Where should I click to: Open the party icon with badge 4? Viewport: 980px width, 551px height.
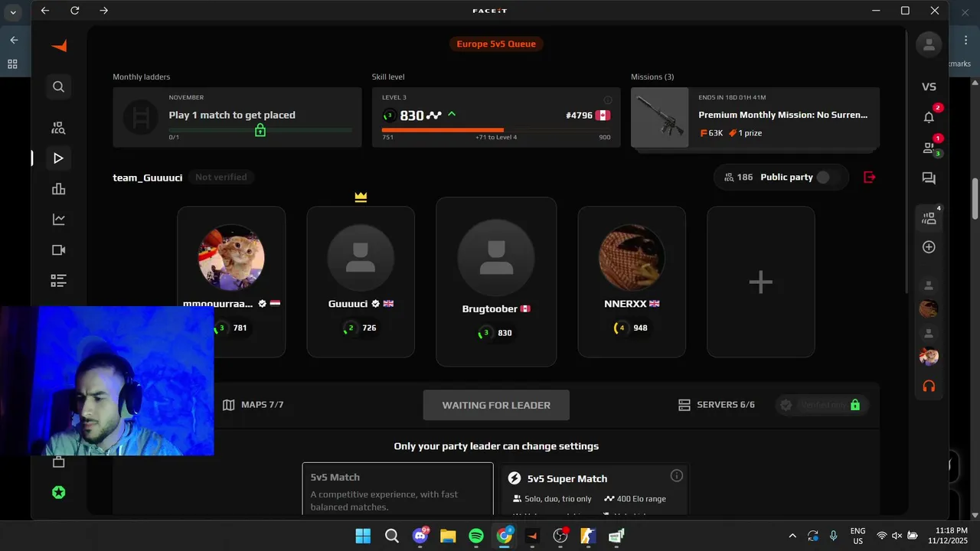coord(929,219)
